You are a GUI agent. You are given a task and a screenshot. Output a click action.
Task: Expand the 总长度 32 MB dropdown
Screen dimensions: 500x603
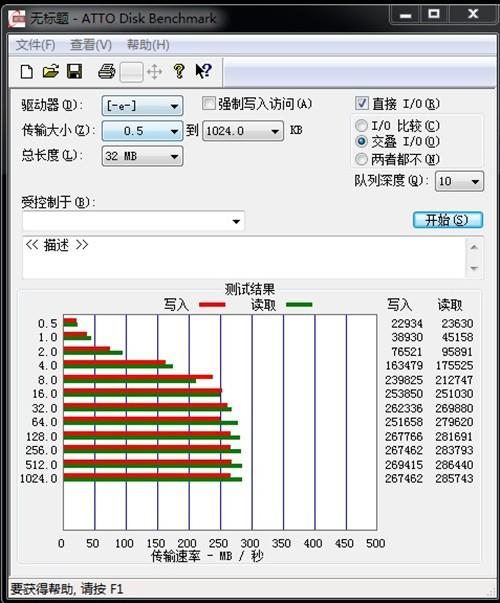click(x=142, y=156)
